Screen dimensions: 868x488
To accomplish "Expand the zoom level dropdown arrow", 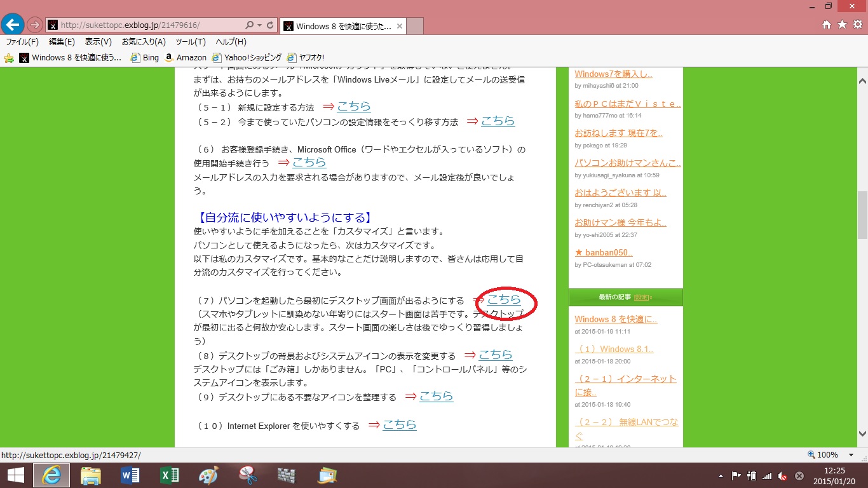I will point(851,455).
